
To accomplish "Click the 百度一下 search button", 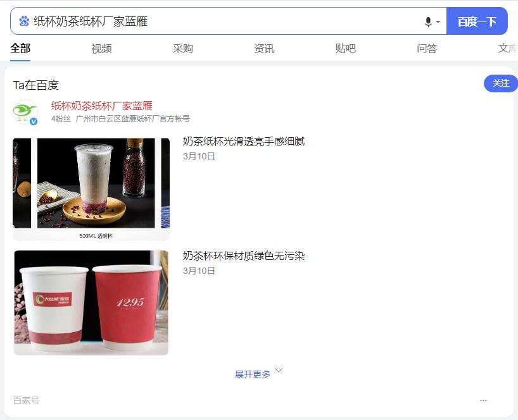I will pyautogui.click(x=477, y=21).
